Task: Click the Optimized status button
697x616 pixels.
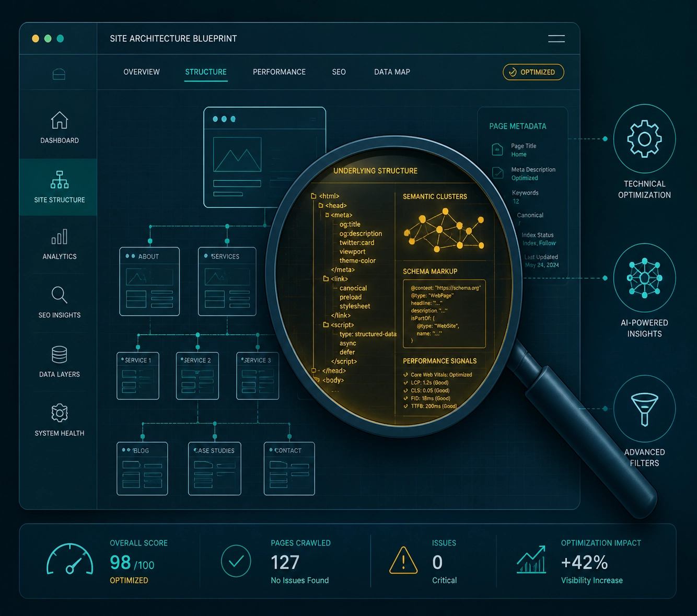Action: 533,72
